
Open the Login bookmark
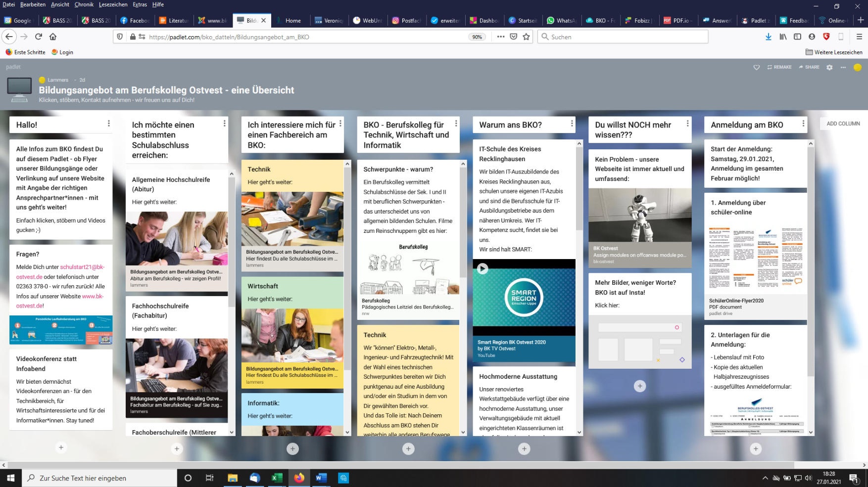point(62,52)
